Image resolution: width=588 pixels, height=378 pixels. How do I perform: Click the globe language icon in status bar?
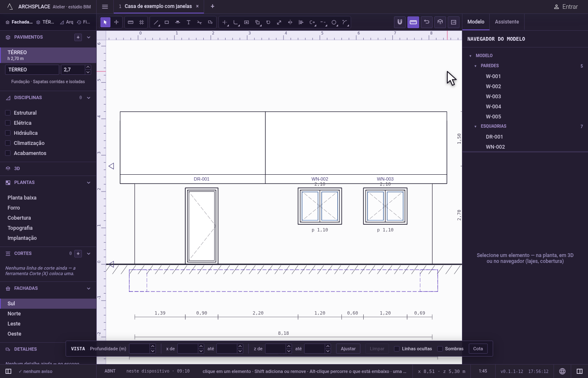[562, 371]
